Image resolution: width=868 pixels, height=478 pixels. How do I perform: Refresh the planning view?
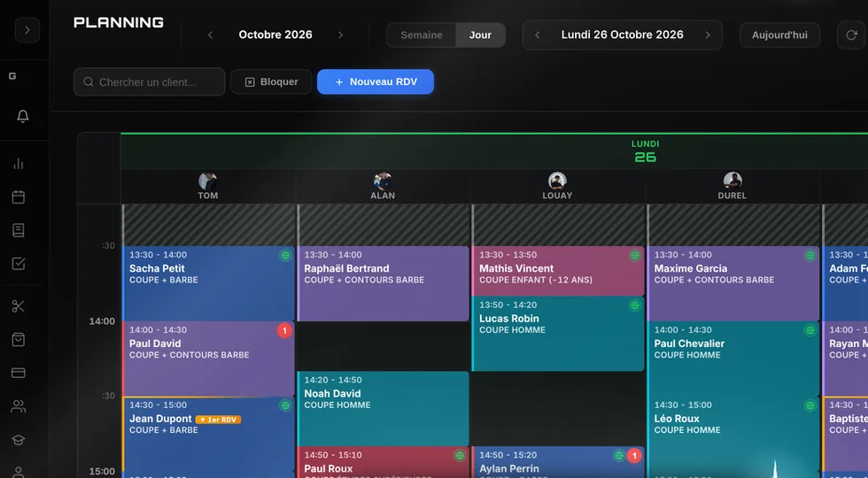click(x=851, y=35)
